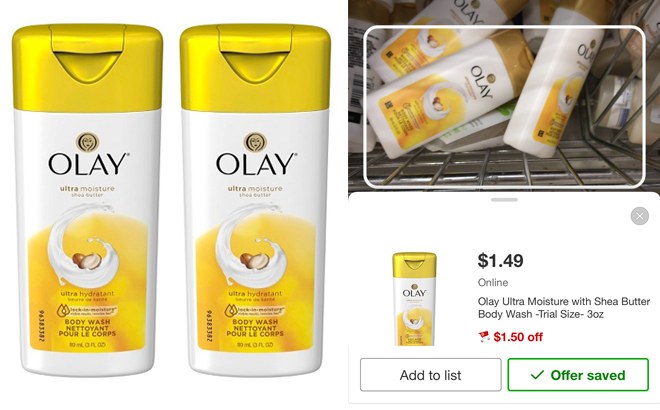Click the center Olay bottle inside the scanner frame
Viewport: 660px width, 410px height.
pyautogui.click(x=446, y=95)
